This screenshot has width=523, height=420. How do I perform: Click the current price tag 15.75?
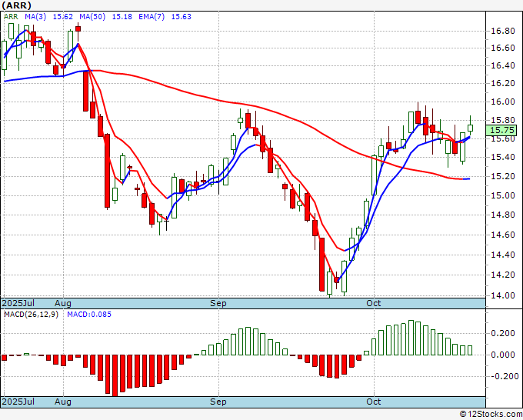[x=501, y=130]
